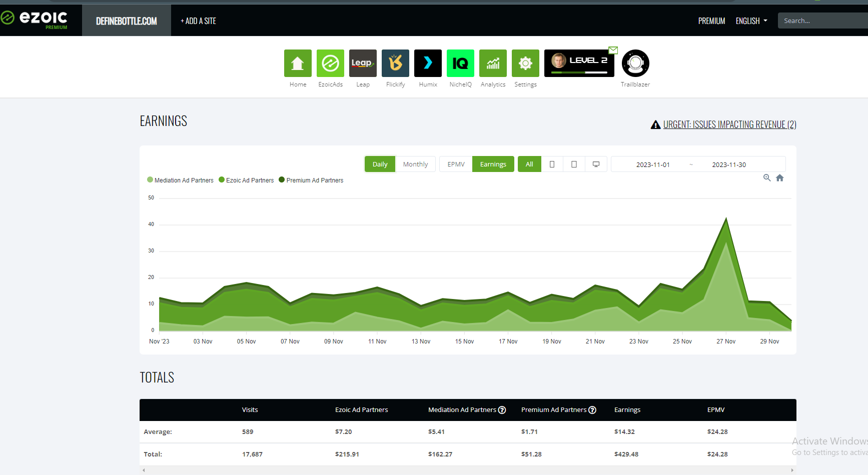The height and width of the screenshot is (475, 868).
Task: Reset chart with the home icon
Action: [780, 178]
